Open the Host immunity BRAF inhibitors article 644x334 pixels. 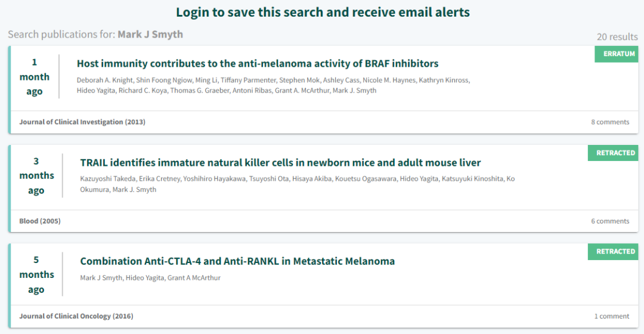tap(258, 64)
